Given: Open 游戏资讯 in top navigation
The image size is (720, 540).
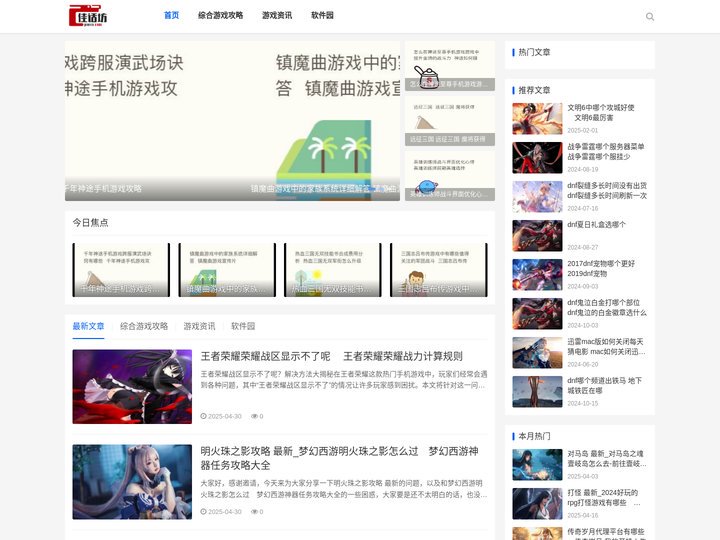Looking at the screenshot, I should pos(277,15).
